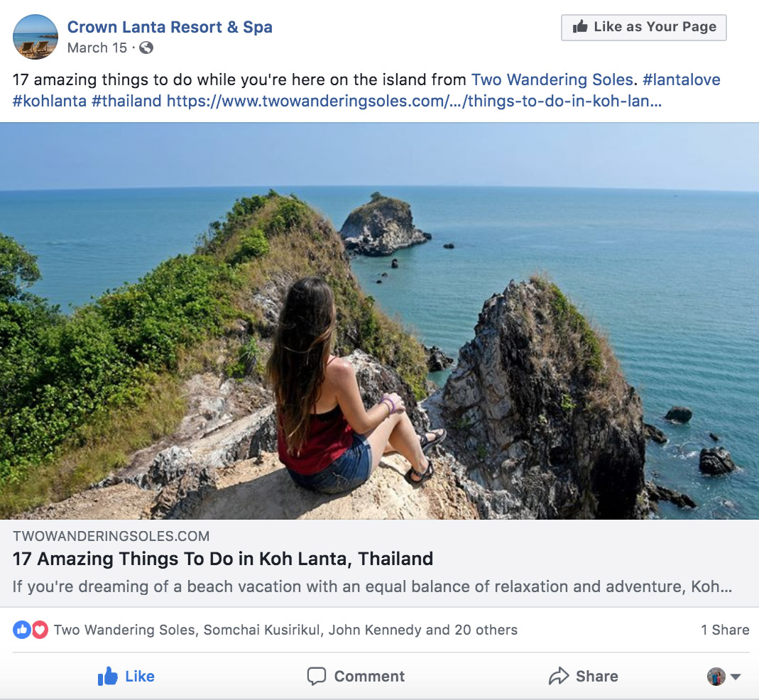
Task: Click the thumbs-up icon in Like as Your Page
Action: [x=580, y=27]
